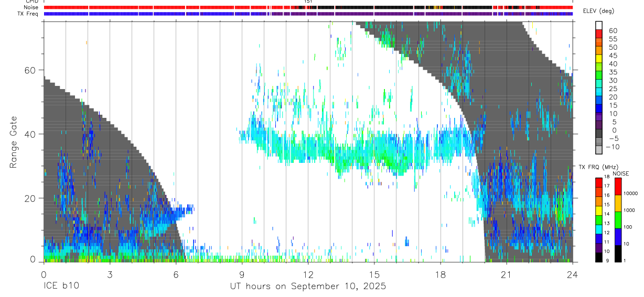Click the TX Freq row label at top

28,14
